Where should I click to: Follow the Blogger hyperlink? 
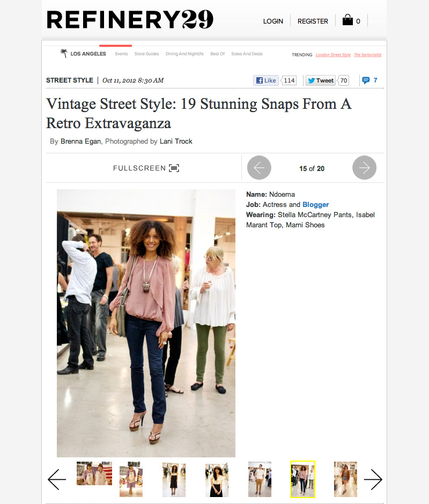pos(315,205)
